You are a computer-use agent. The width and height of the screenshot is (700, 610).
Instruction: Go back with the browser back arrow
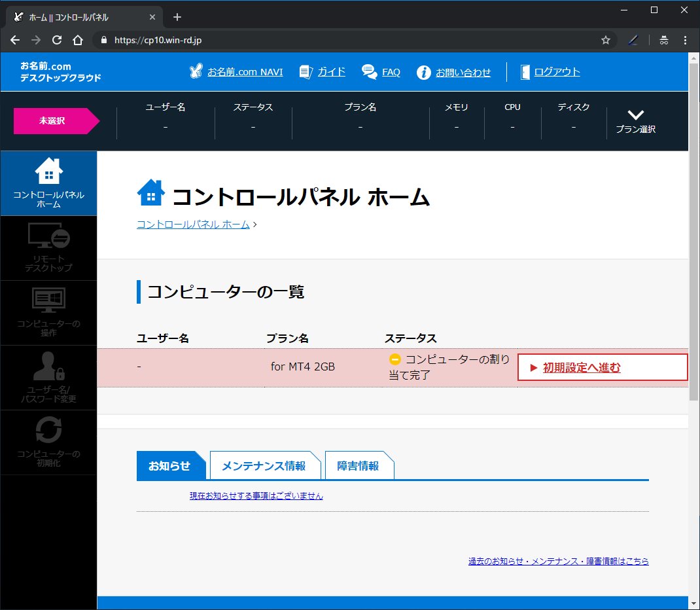pos(15,40)
